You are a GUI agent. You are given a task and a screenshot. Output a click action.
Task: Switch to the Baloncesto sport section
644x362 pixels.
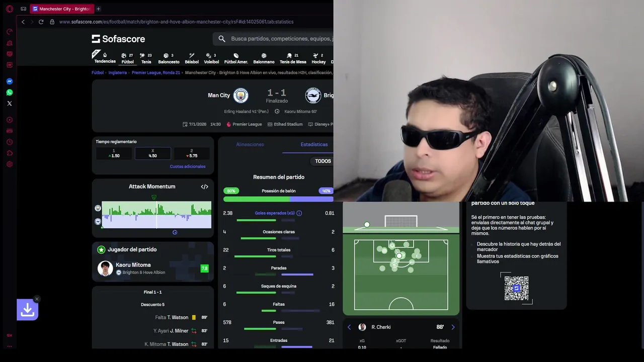pyautogui.click(x=169, y=58)
